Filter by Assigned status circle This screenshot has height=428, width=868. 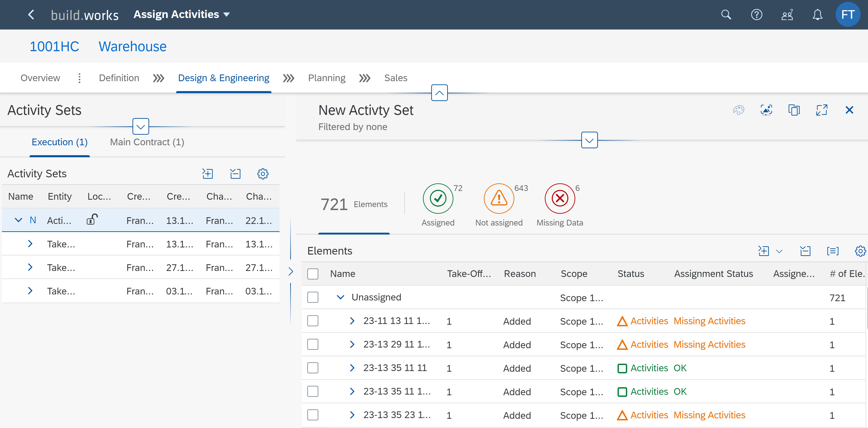click(438, 199)
